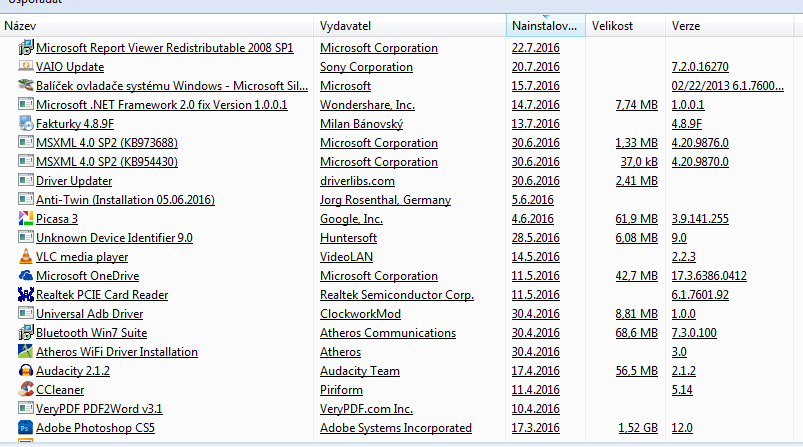Click publisher ClockworkMod
This screenshot has width=803, height=447.
tap(360, 313)
